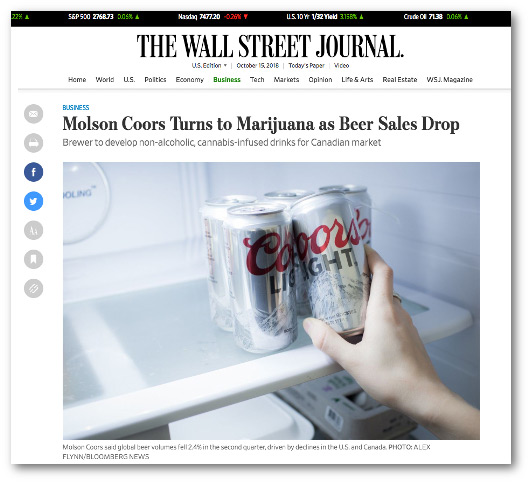Share article via email icon

click(33, 114)
